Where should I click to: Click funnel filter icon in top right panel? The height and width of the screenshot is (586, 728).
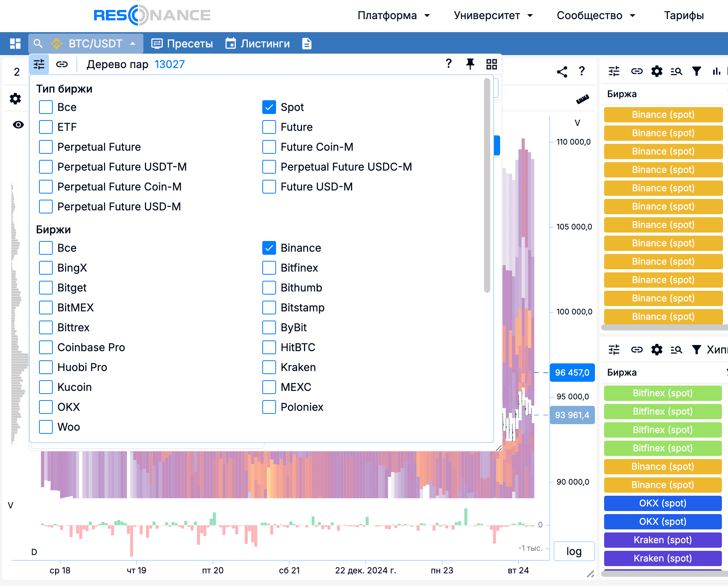coord(697,71)
